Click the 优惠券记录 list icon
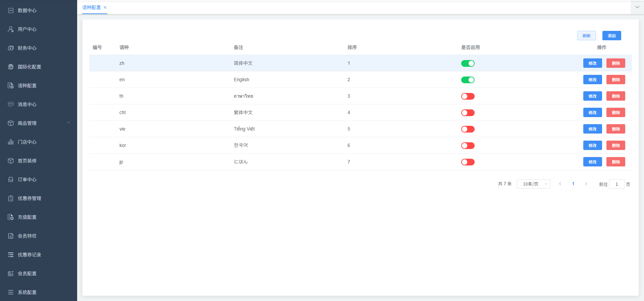Image resolution: width=644 pixels, height=301 pixels. (11, 255)
